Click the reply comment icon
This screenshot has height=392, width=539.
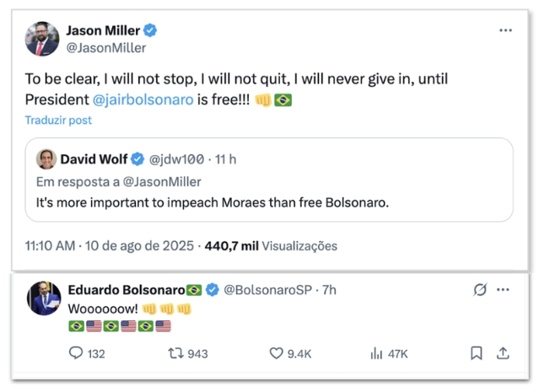click(76, 353)
